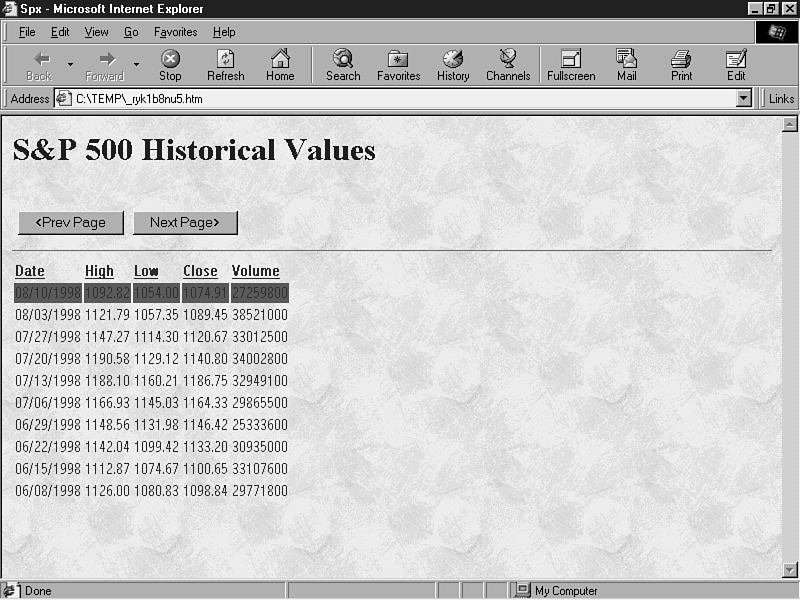
Task: Open the Back button history dropdown arrow
Action: 70,65
